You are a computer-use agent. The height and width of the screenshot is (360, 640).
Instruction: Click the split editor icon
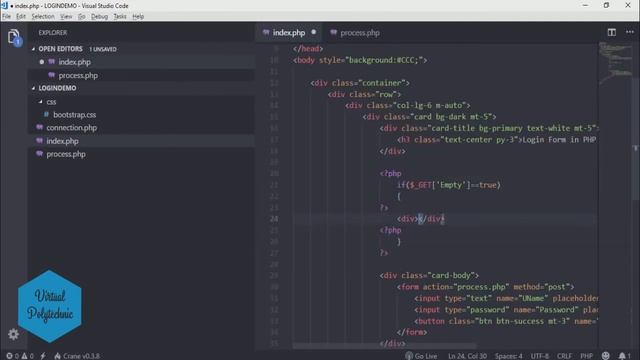click(x=611, y=32)
